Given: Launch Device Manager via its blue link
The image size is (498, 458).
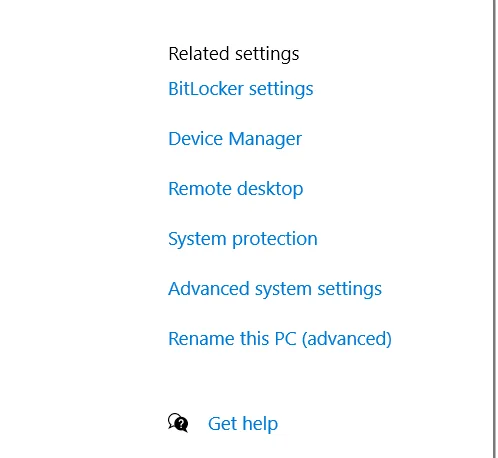Looking at the screenshot, I should point(235,139).
